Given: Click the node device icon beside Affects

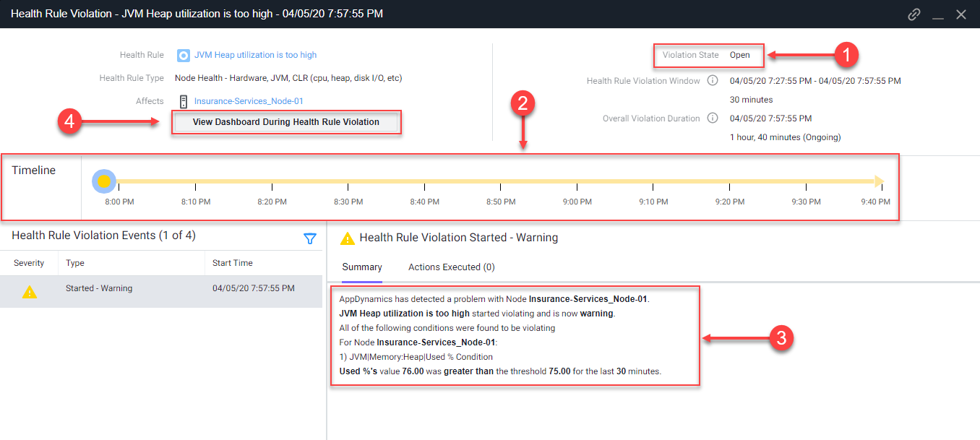Looking at the screenshot, I should (184, 101).
